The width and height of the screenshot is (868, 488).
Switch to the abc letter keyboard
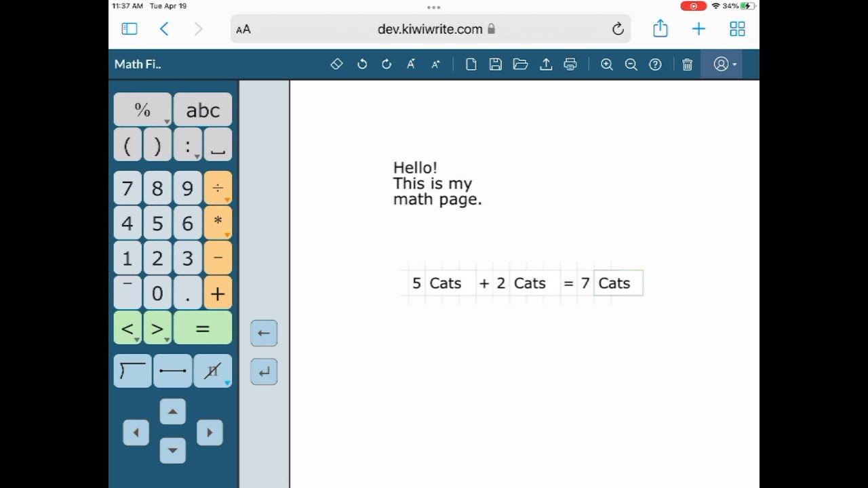pos(203,110)
